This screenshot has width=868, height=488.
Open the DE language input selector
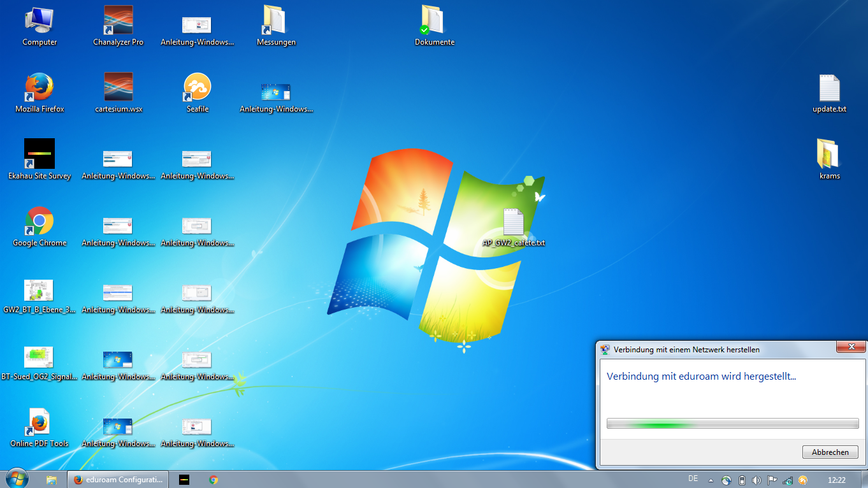click(x=693, y=479)
